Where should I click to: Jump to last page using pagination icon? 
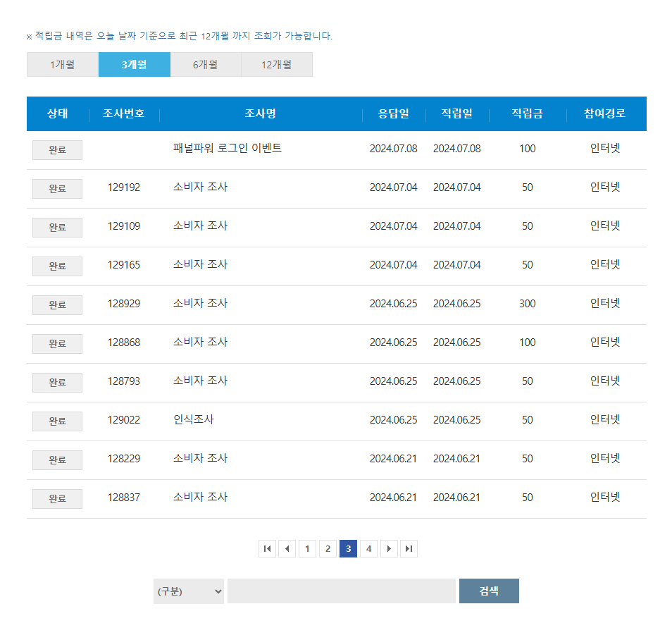tap(409, 548)
